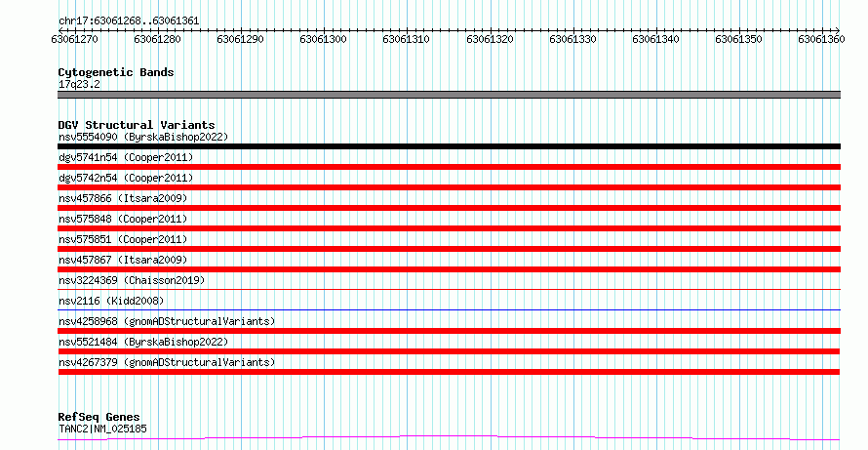Click the RefSeq Genes track heading
The width and height of the screenshot is (868, 450).
(99, 417)
